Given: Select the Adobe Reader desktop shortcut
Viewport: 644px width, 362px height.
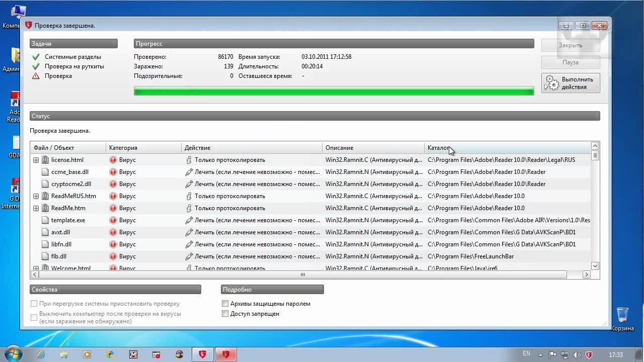Looking at the screenshot, I should coord(14,107).
